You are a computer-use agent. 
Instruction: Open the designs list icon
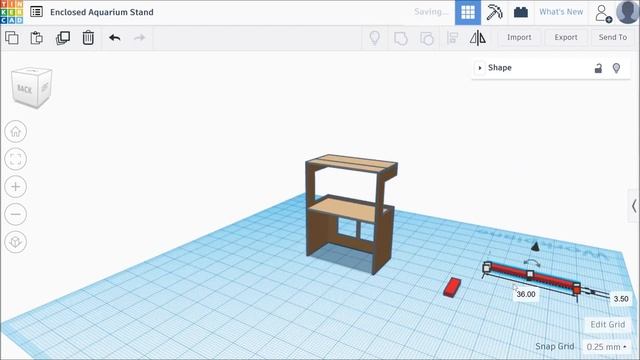click(36, 12)
